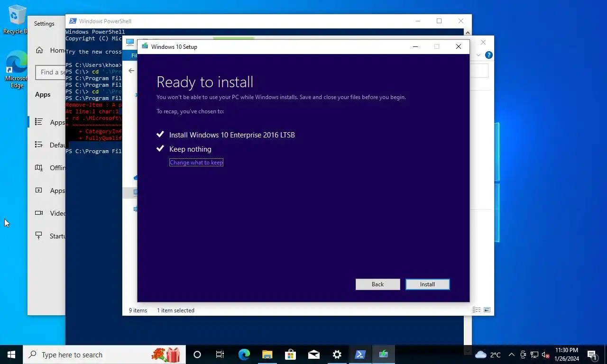Select Video playback icon in Settings

coord(39,213)
